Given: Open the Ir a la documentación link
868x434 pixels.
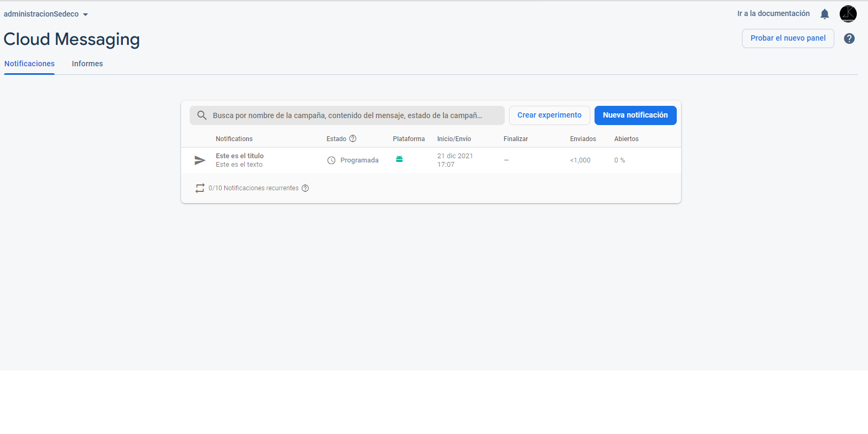Looking at the screenshot, I should click(773, 14).
